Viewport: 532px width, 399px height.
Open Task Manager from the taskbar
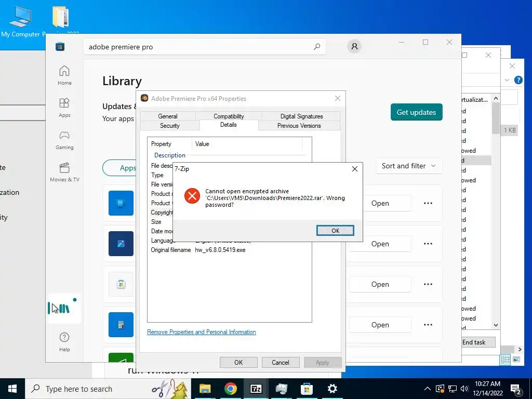[281, 389]
